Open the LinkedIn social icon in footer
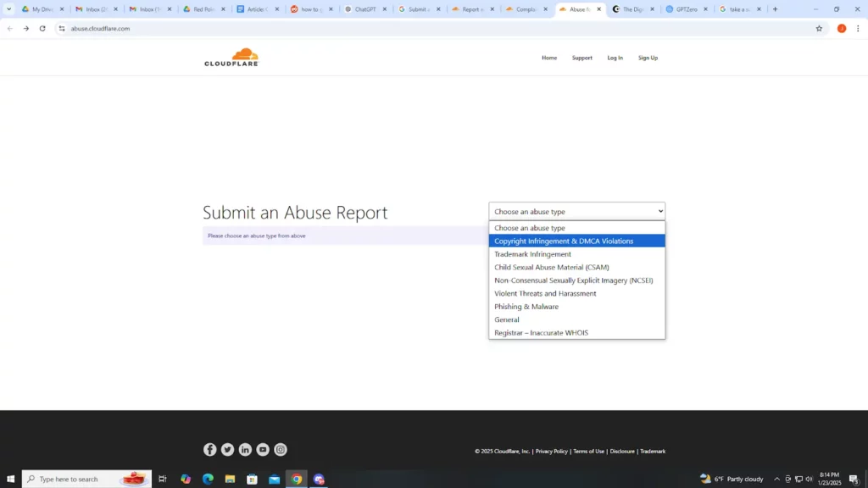Viewport: 868px width, 488px height. tap(245, 450)
